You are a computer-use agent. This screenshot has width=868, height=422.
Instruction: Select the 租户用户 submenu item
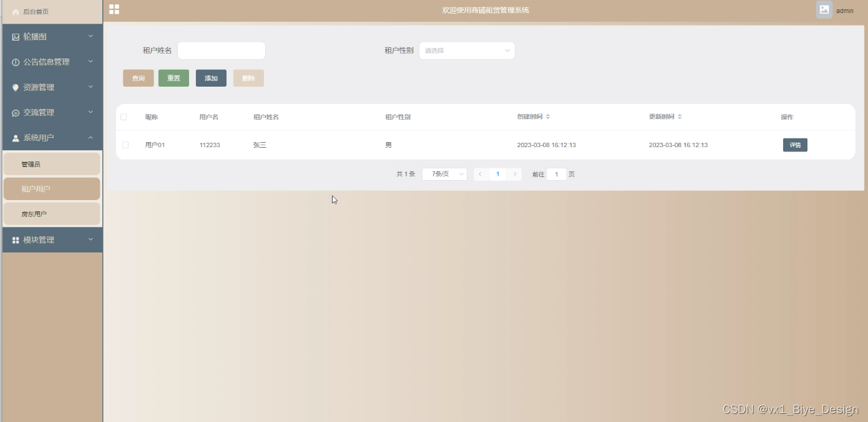click(52, 189)
